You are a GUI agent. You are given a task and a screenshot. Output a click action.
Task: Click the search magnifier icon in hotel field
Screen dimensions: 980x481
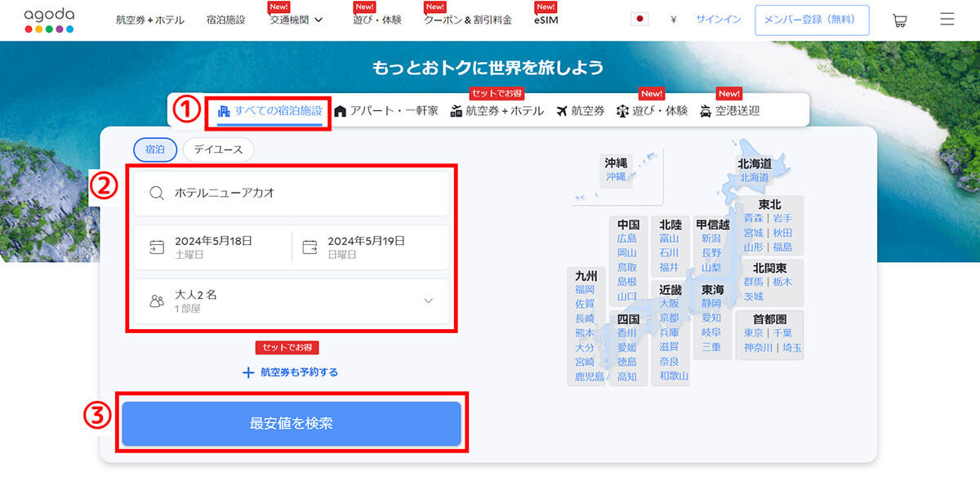[x=158, y=194]
